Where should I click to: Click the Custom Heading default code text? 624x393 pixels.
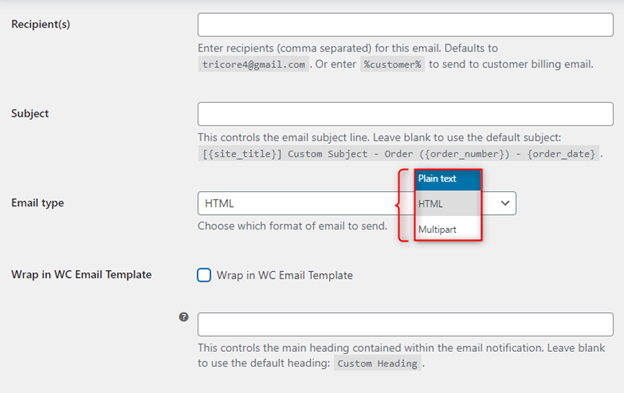pyautogui.click(x=377, y=363)
